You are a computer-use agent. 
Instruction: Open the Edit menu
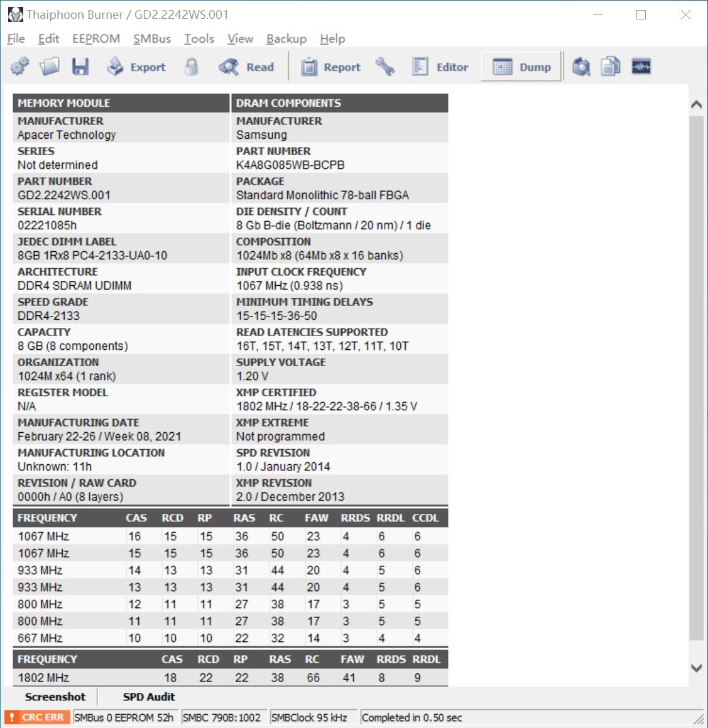[48, 38]
